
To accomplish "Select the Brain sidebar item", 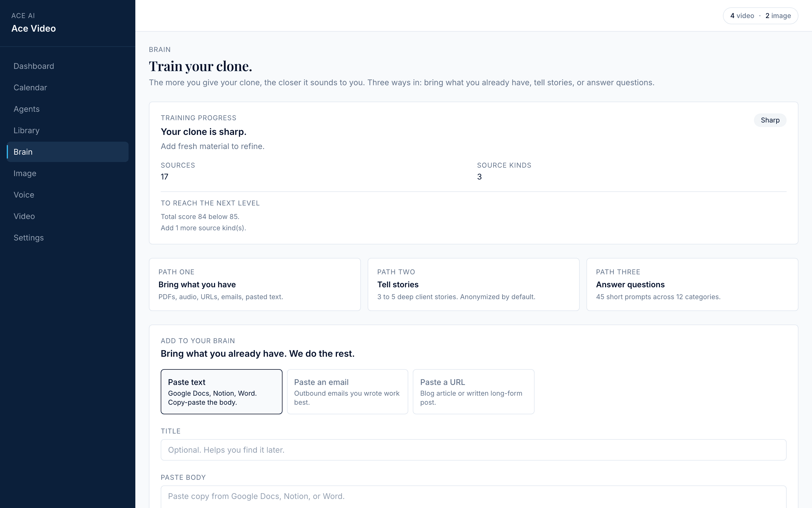I will coord(67,152).
